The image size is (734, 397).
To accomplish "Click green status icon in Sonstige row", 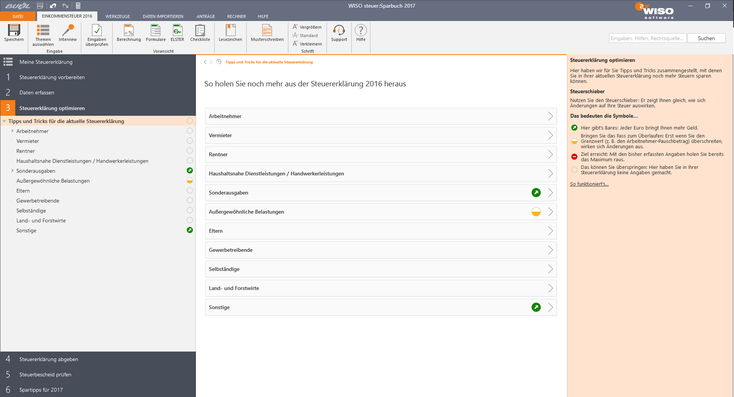I will coord(536,307).
